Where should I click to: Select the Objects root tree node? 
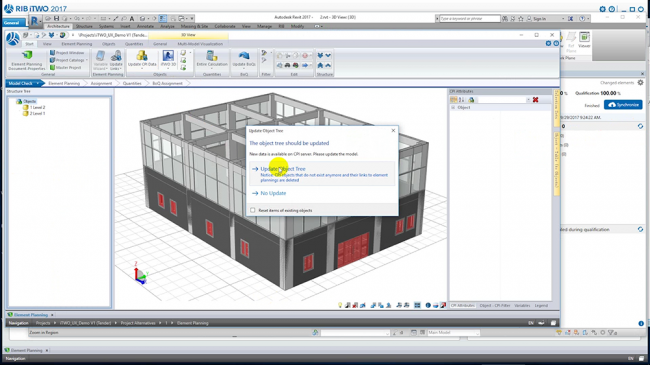(x=29, y=101)
